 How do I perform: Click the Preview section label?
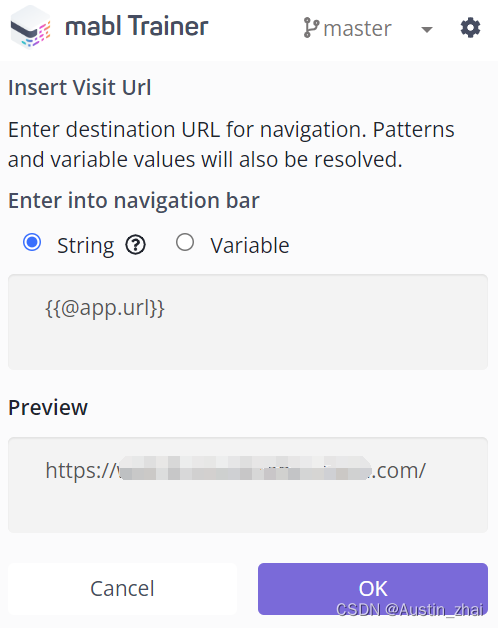click(48, 408)
